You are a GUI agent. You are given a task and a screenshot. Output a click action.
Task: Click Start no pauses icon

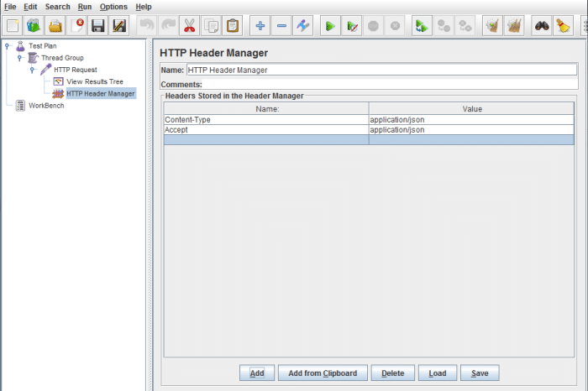click(x=352, y=26)
